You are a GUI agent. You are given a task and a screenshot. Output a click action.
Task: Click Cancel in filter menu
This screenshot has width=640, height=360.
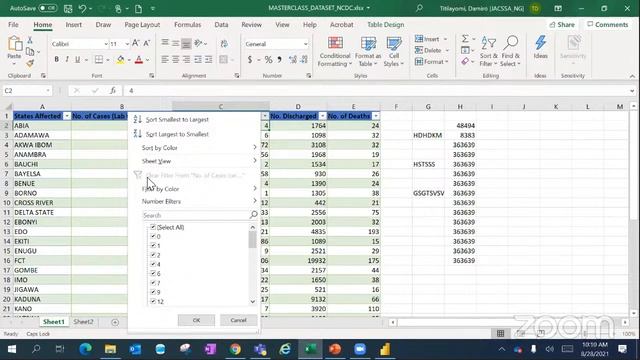(x=238, y=320)
